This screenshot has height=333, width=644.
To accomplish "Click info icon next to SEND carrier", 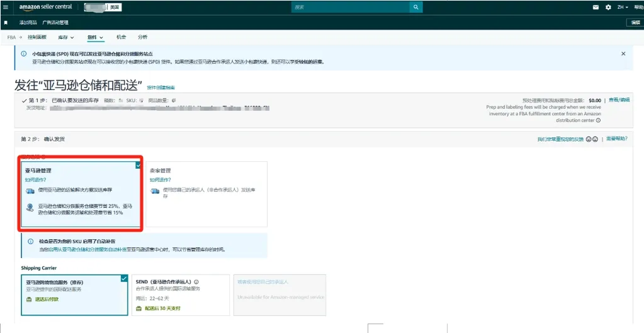I will click(x=196, y=282).
